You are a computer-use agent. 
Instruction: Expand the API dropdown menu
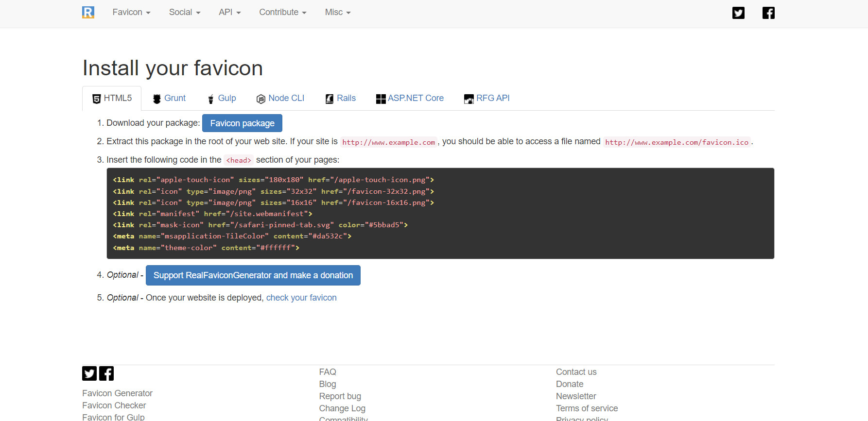click(x=230, y=12)
